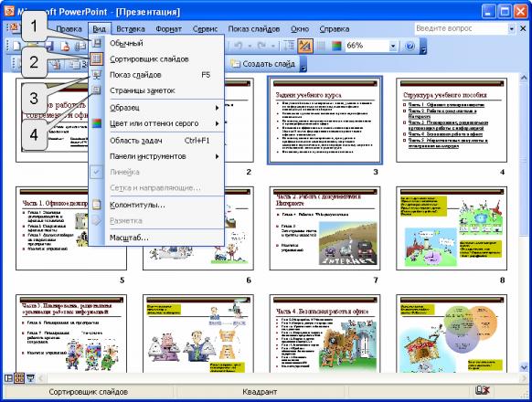Viewport: 532px width, 402px height.
Task: Click the vertical scrollbar up arrow
Action: pos(524,78)
